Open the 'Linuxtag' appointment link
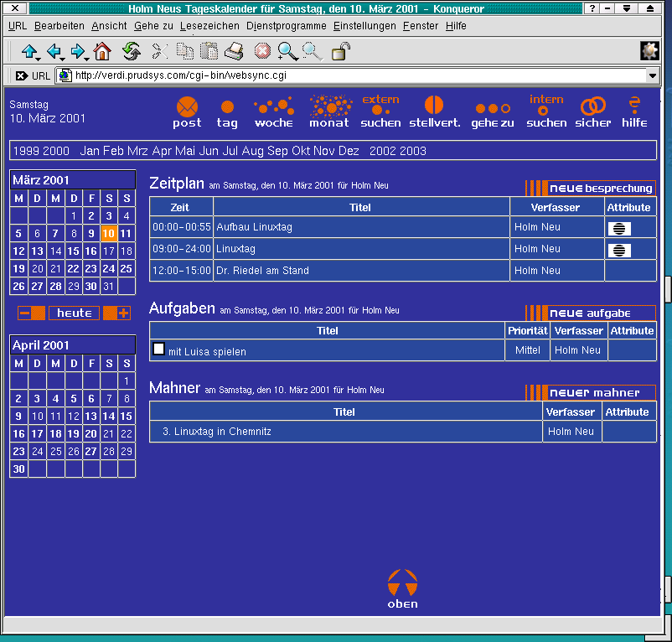The width and height of the screenshot is (672, 642). click(x=235, y=249)
